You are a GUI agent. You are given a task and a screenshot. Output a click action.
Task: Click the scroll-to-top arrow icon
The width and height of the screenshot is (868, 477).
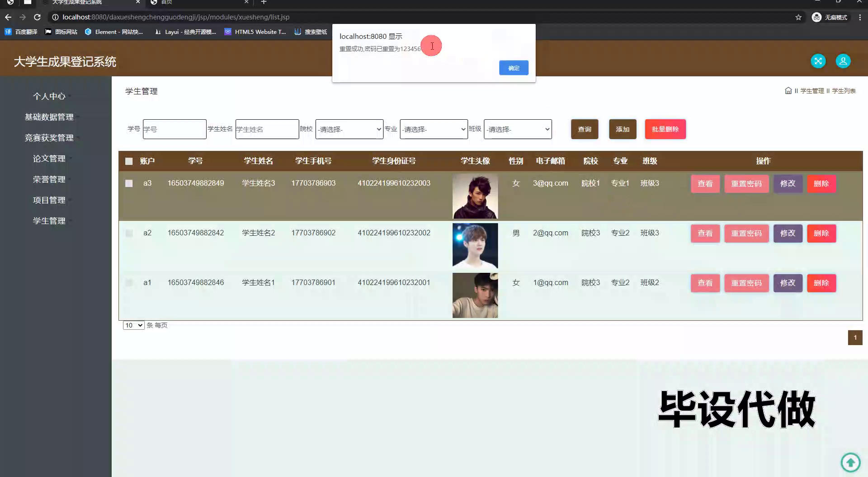(850, 462)
